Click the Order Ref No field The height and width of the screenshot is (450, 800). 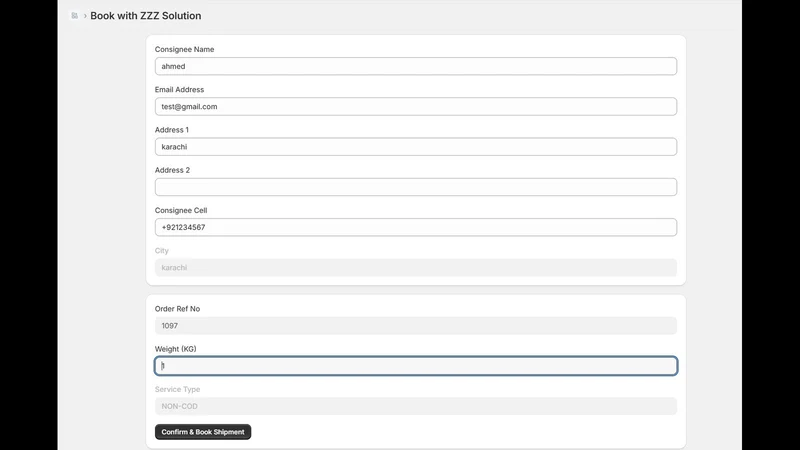tap(416, 326)
